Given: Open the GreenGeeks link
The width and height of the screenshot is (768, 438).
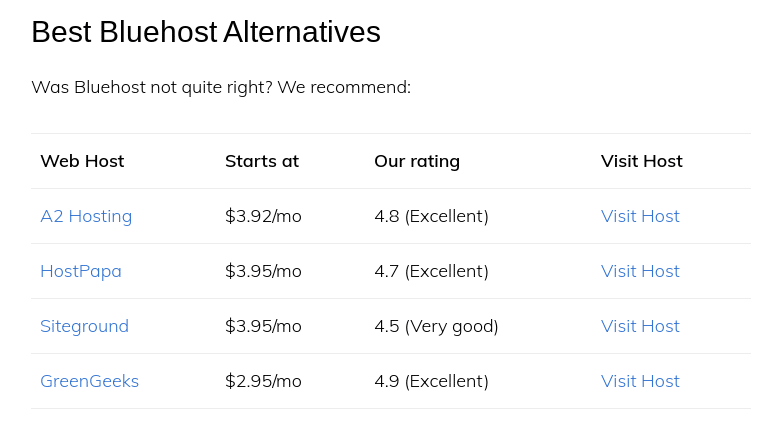Looking at the screenshot, I should click(x=90, y=381).
